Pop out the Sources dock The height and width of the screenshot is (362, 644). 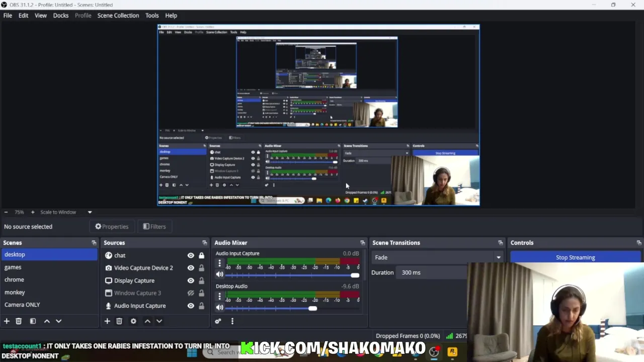(x=204, y=243)
